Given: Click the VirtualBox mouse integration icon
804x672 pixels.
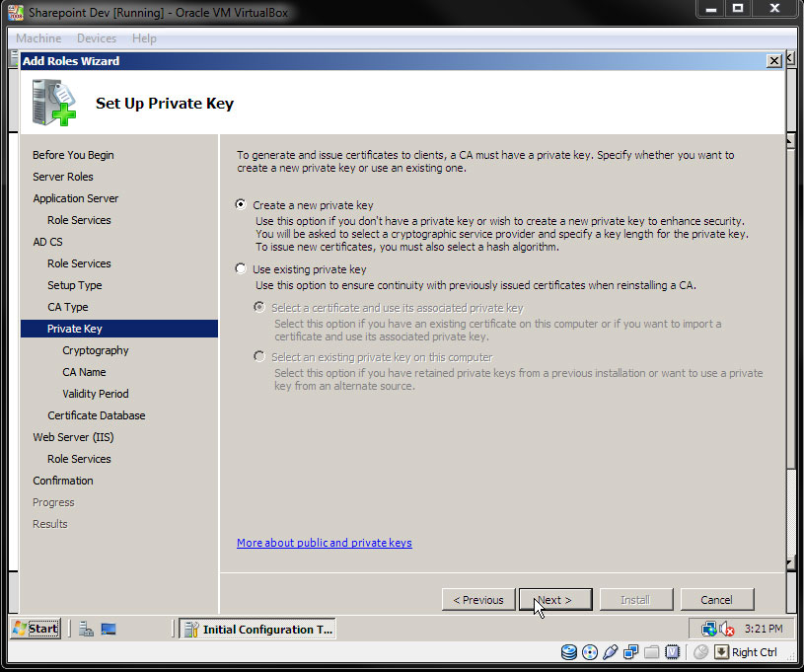Looking at the screenshot, I should tap(700, 652).
